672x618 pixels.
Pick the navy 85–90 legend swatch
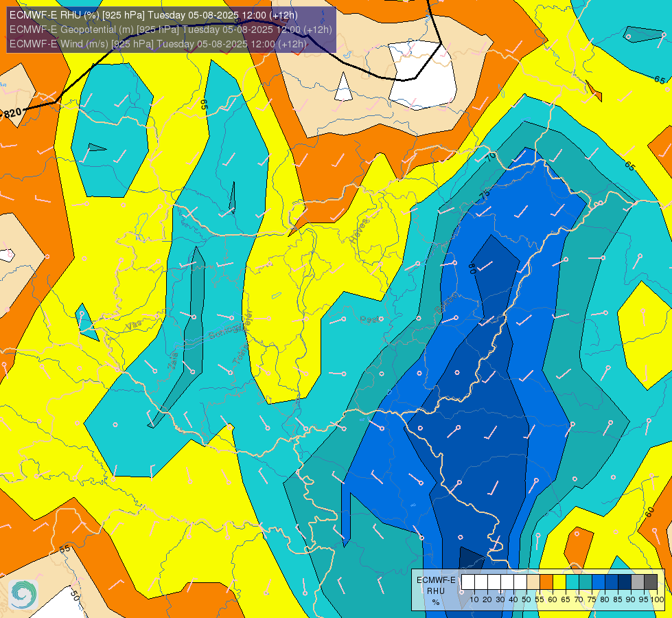pos(625,582)
